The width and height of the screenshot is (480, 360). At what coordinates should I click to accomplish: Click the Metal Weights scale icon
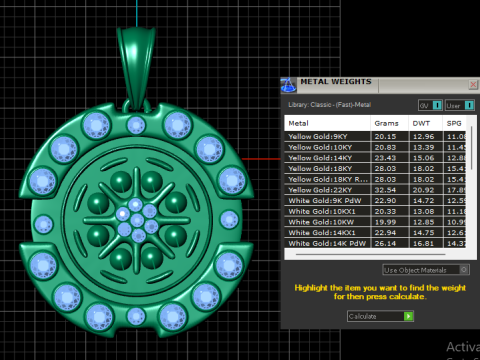pyautogui.click(x=288, y=85)
